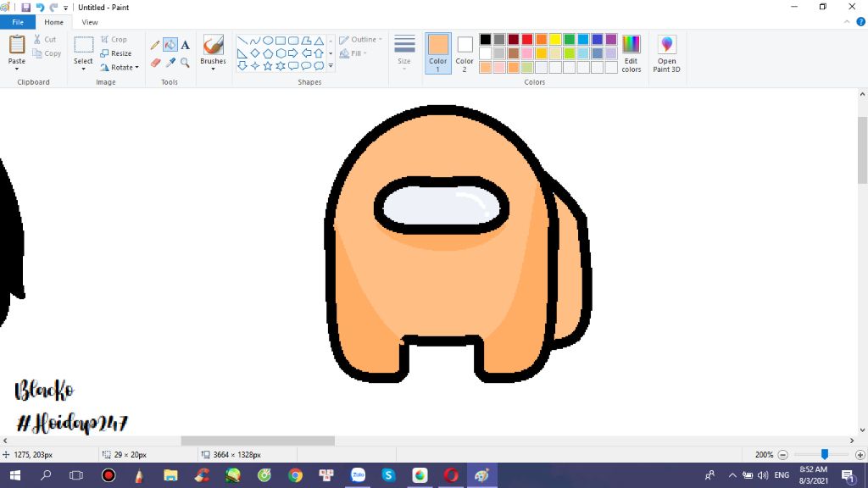Viewport: 868px width, 488px height.
Task: Choose the Right arrow shape
Action: click(293, 53)
